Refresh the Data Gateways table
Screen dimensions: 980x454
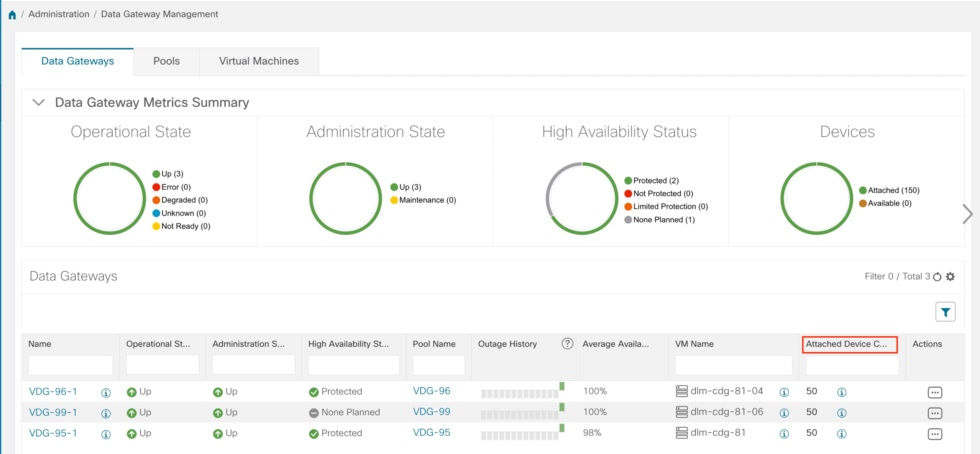[x=937, y=277]
